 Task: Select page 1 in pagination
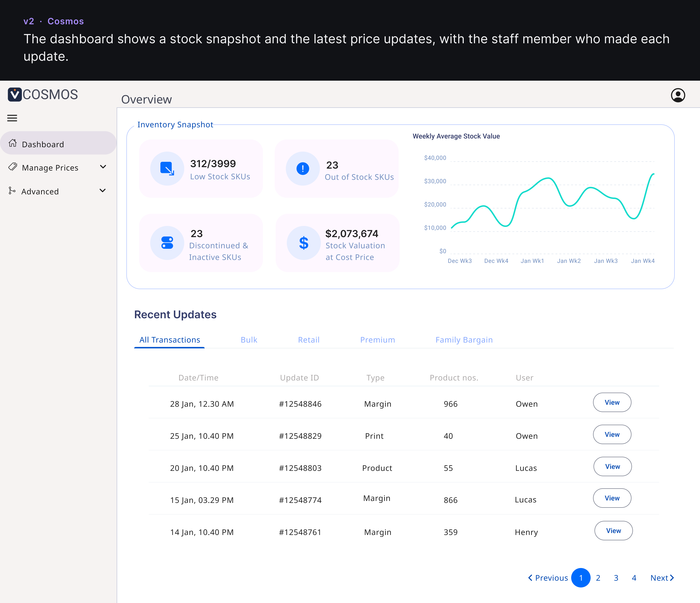tap(581, 578)
